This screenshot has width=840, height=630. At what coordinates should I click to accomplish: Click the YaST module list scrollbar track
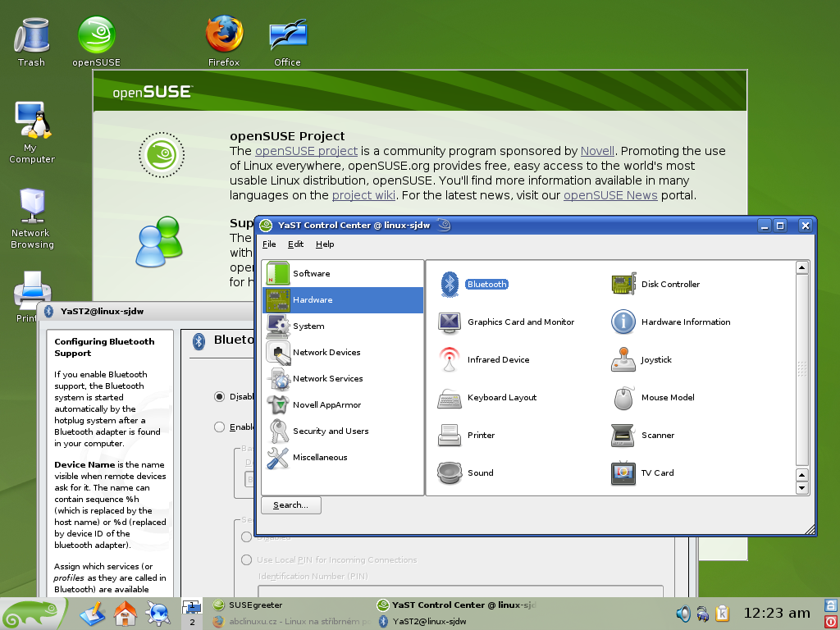click(x=802, y=370)
